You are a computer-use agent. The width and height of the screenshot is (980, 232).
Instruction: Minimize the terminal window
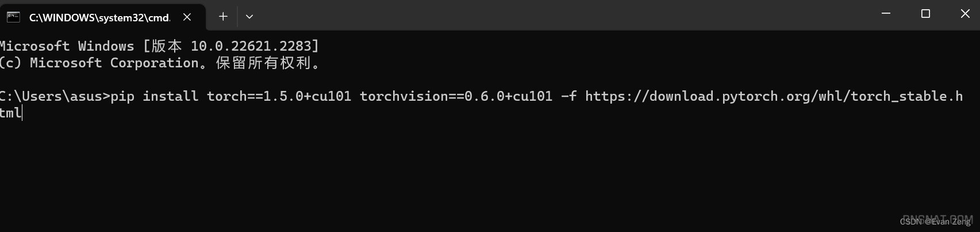(886, 14)
